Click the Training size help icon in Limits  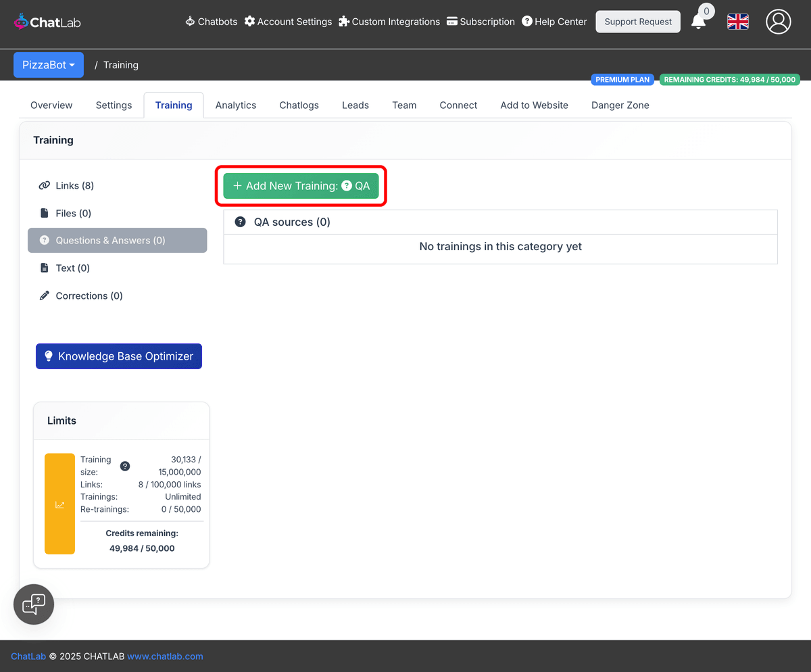coord(125,466)
